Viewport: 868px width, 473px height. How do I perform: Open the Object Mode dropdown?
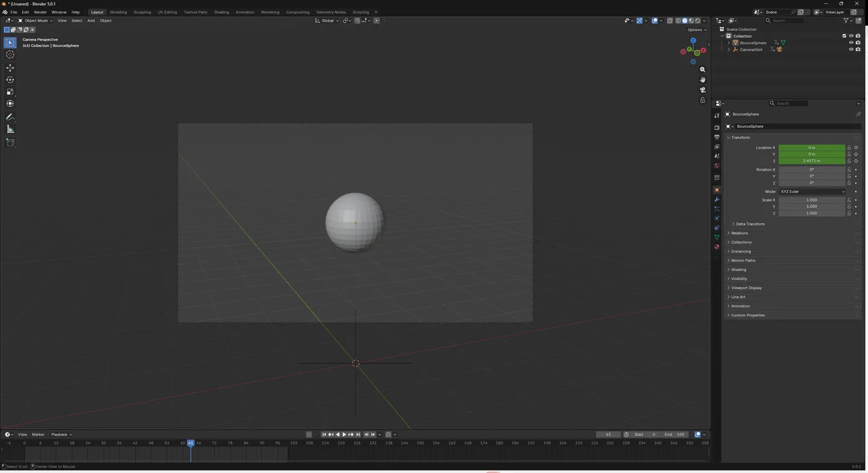coord(36,20)
